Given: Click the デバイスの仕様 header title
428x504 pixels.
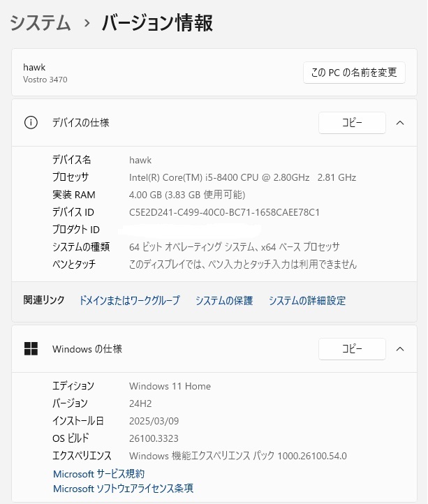Looking at the screenshot, I should pos(80,123).
